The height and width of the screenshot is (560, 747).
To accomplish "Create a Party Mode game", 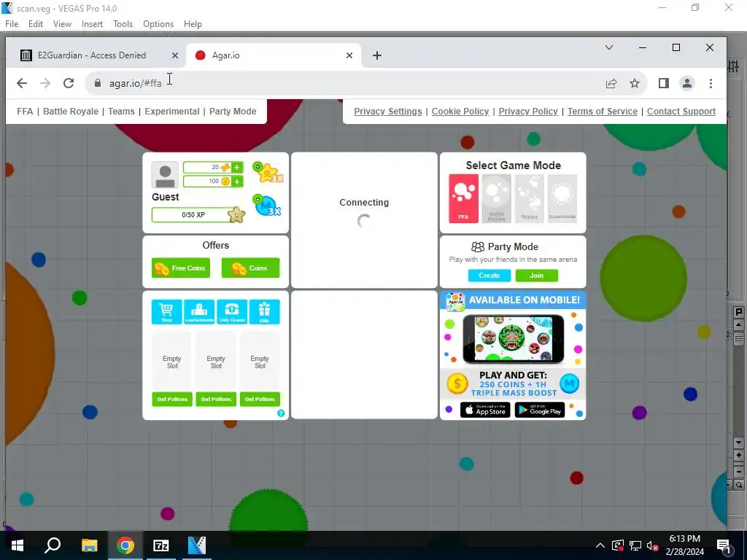I will click(489, 275).
